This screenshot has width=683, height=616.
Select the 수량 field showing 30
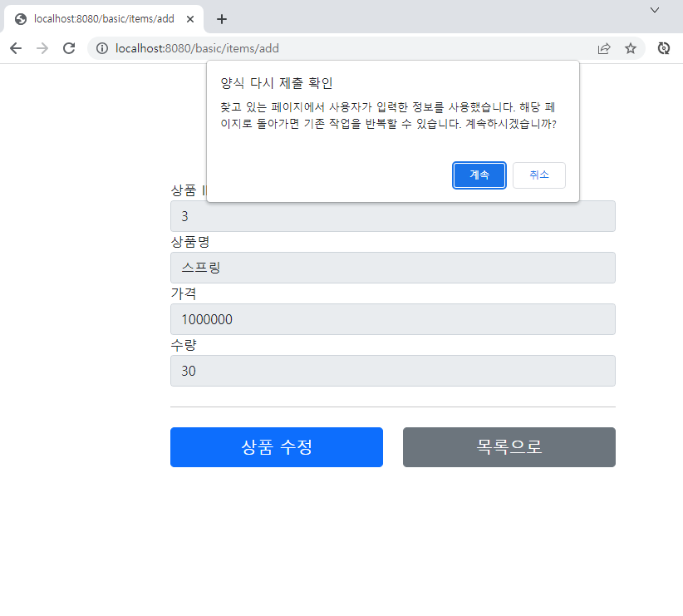coord(392,371)
